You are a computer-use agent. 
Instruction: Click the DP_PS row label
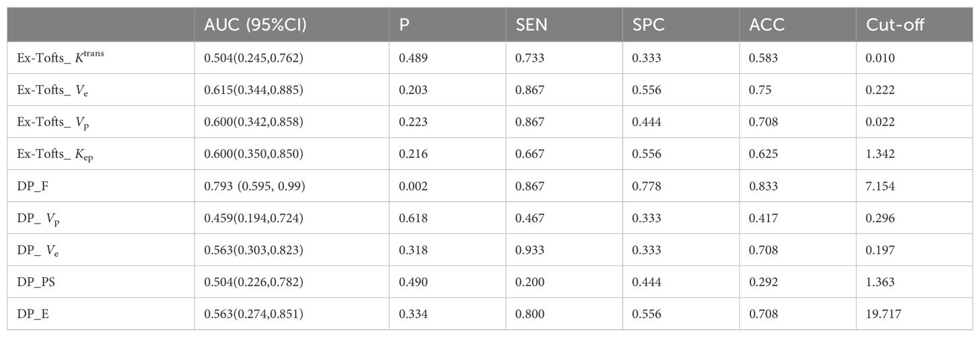point(36,282)
